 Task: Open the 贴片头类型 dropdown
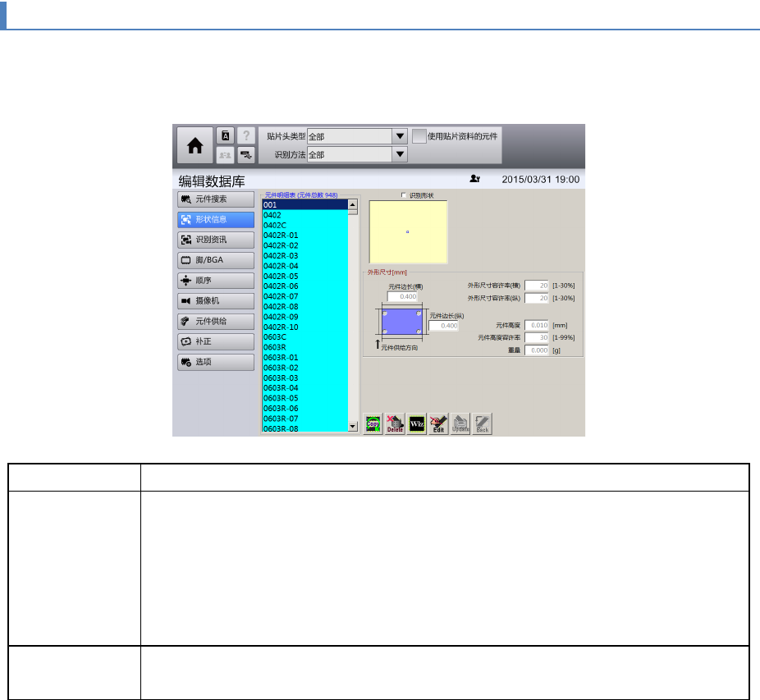pyautogui.click(x=400, y=136)
